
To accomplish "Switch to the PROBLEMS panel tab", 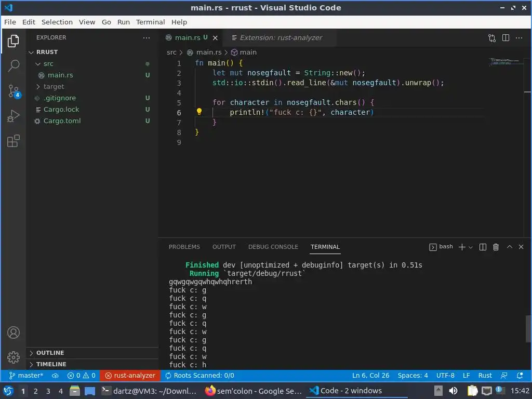I will [184, 247].
